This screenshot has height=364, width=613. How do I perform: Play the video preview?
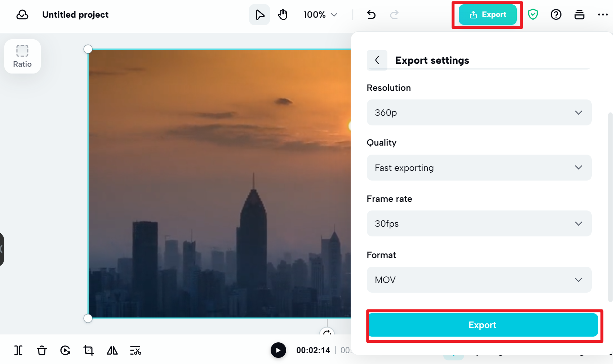coord(278,350)
